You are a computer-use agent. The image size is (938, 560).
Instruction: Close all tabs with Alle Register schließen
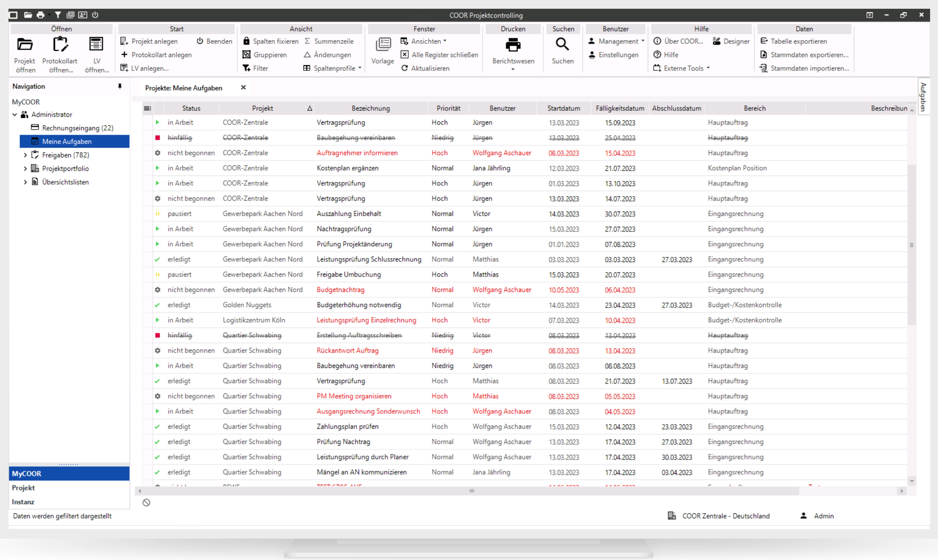(439, 55)
